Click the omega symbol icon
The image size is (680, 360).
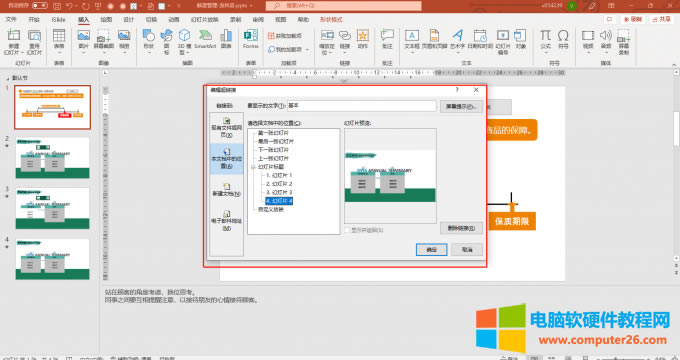pyautogui.click(x=563, y=39)
